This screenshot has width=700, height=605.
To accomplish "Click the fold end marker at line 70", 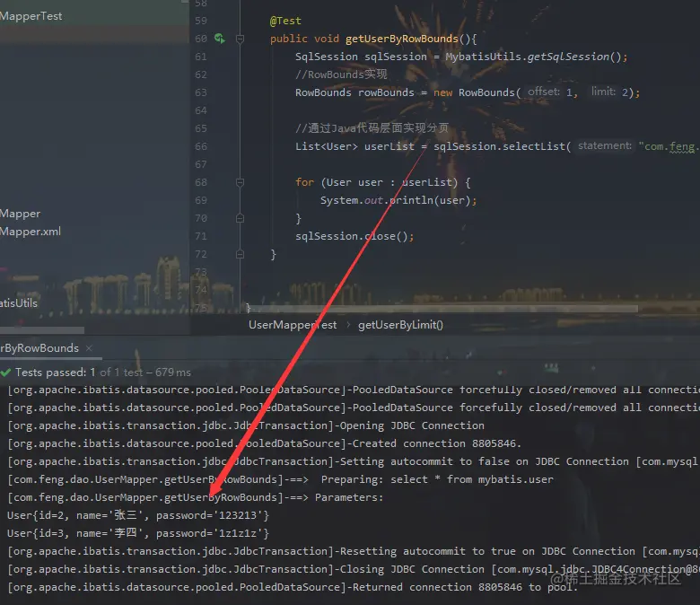I will (x=240, y=218).
